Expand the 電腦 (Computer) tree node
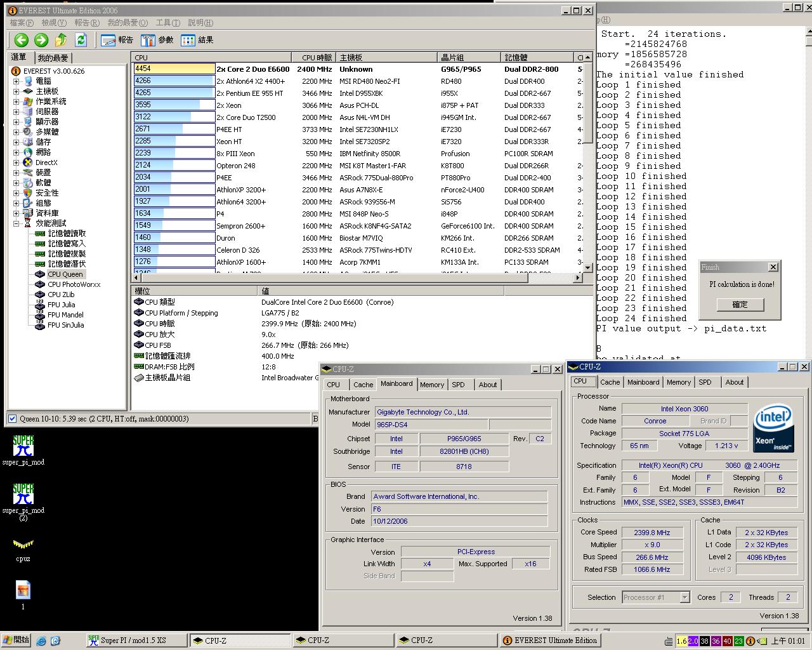The image size is (812, 650). (16, 81)
